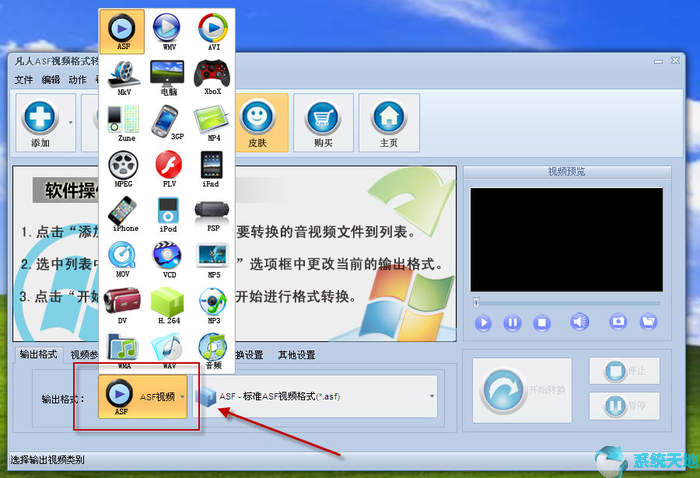Choose the AVI format icon
The width and height of the screenshot is (700, 478).
pyautogui.click(x=211, y=31)
